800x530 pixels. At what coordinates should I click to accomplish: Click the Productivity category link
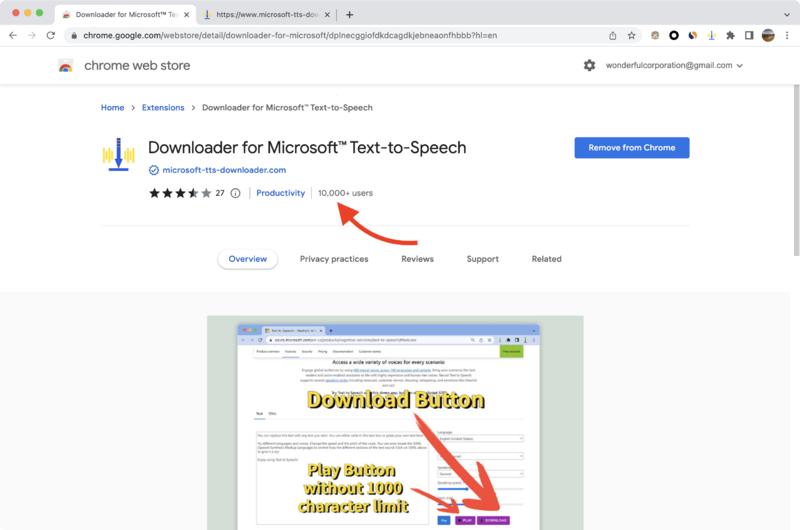(280, 193)
